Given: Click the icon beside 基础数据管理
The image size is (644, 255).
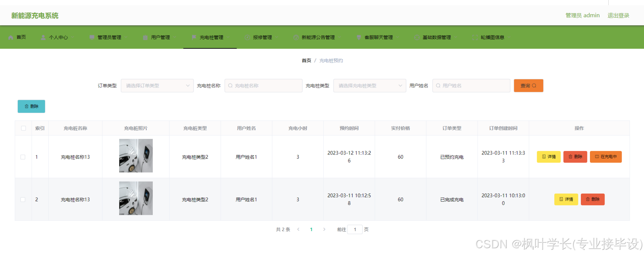Looking at the screenshot, I should 417,37.
